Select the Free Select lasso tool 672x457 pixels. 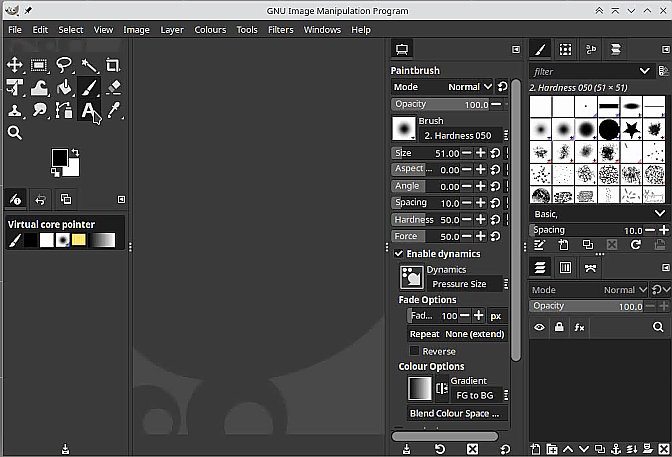64,65
